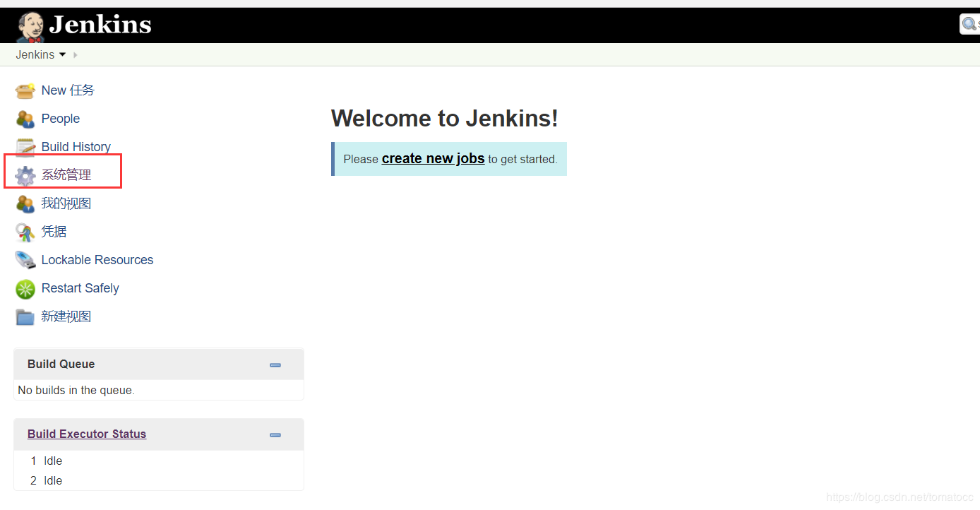The height and width of the screenshot is (510, 980).
Task: Click the breadcrumb separator chevron arrow
Action: point(76,54)
